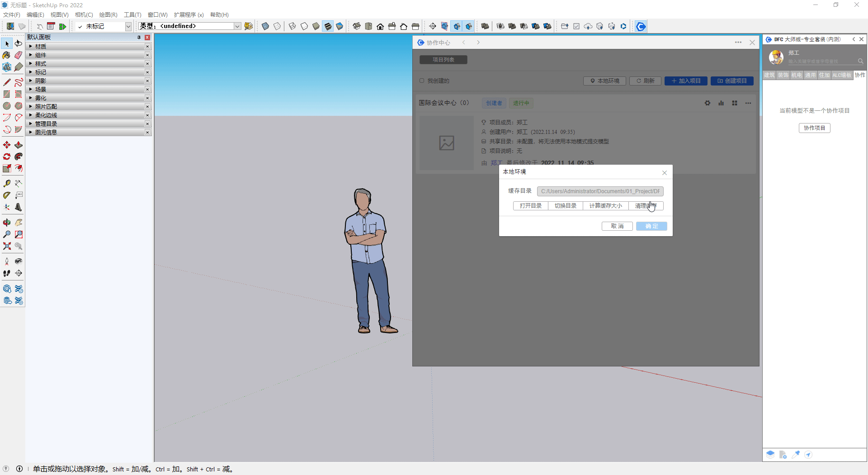
Task: Select the Paint Bucket tool
Action: 7,55
